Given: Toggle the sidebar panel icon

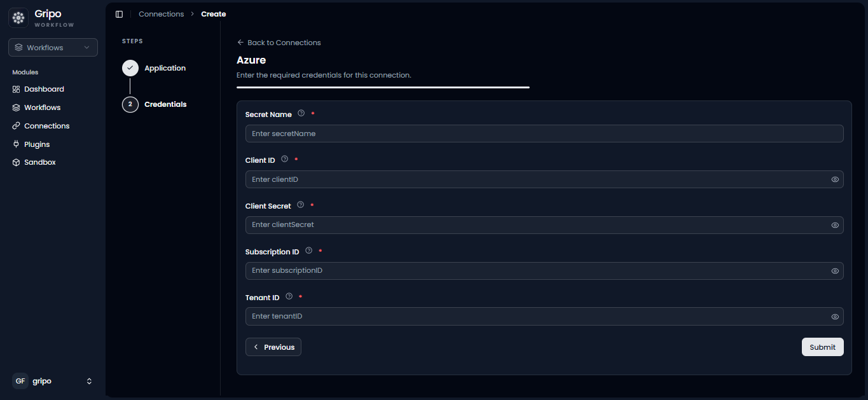Looking at the screenshot, I should coord(119,14).
